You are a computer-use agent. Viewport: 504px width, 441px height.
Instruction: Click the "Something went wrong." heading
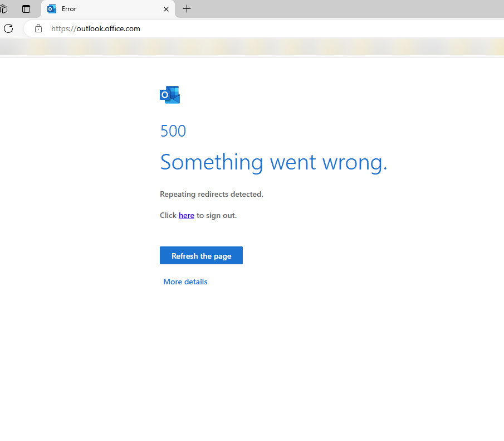click(x=273, y=162)
